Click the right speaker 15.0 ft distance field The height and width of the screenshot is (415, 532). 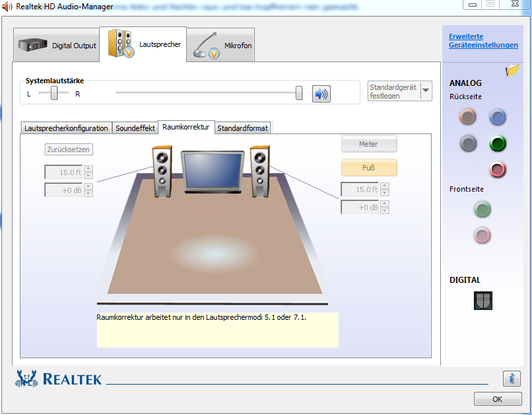click(360, 190)
